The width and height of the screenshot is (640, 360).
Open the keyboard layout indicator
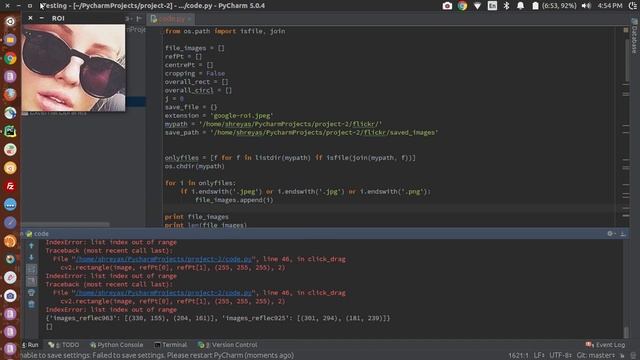[x=492, y=6]
